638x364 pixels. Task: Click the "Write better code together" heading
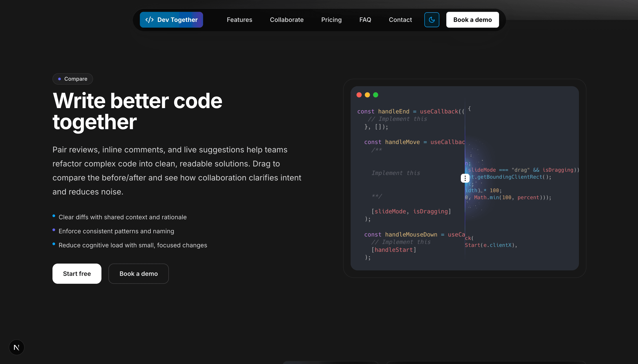(137, 111)
